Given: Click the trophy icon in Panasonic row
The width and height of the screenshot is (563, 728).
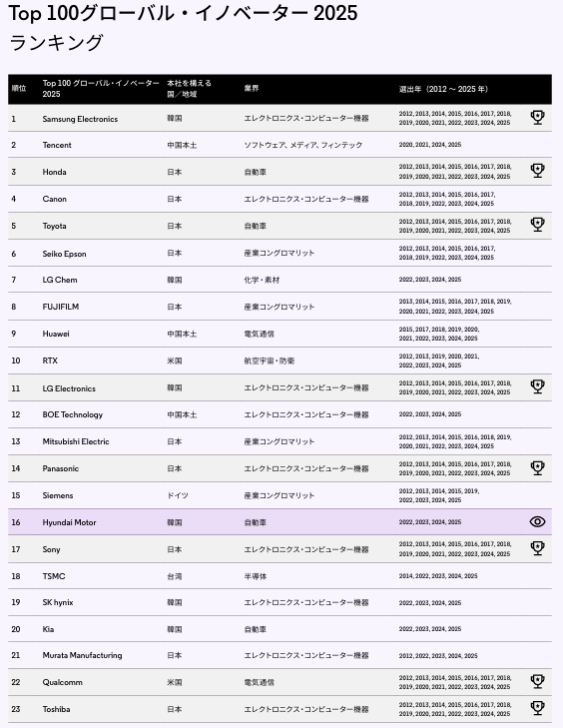Looking at the screenshot, I should (537, 468).
